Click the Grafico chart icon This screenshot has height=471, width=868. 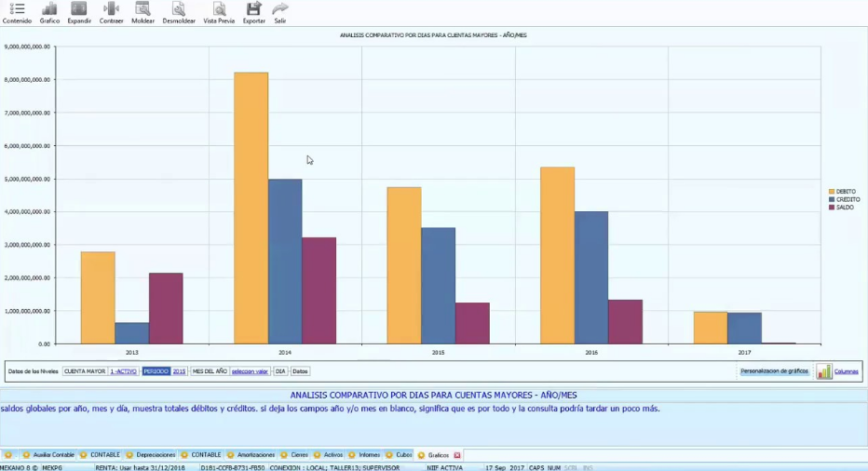pos(49,9)
